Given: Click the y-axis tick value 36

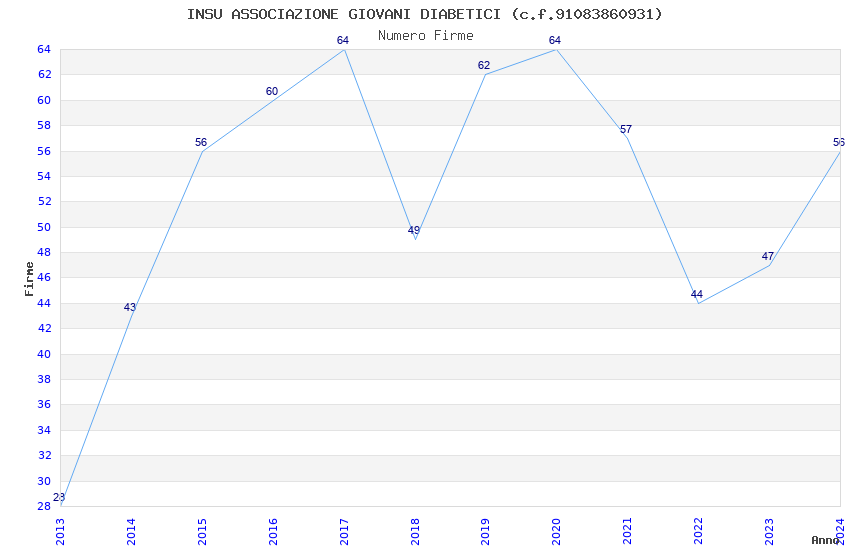Looking at the screenshot, I should pyautogui.click(x=44, y=404).
